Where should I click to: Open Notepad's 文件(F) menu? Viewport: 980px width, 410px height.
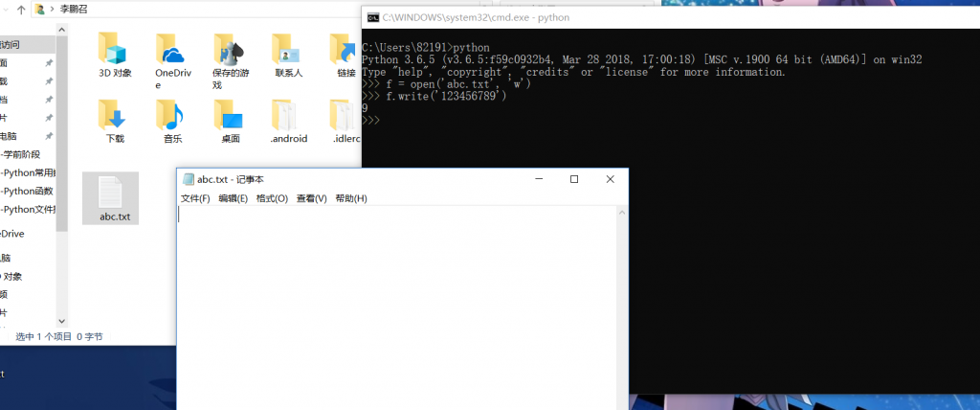click(x=195, y=198)
